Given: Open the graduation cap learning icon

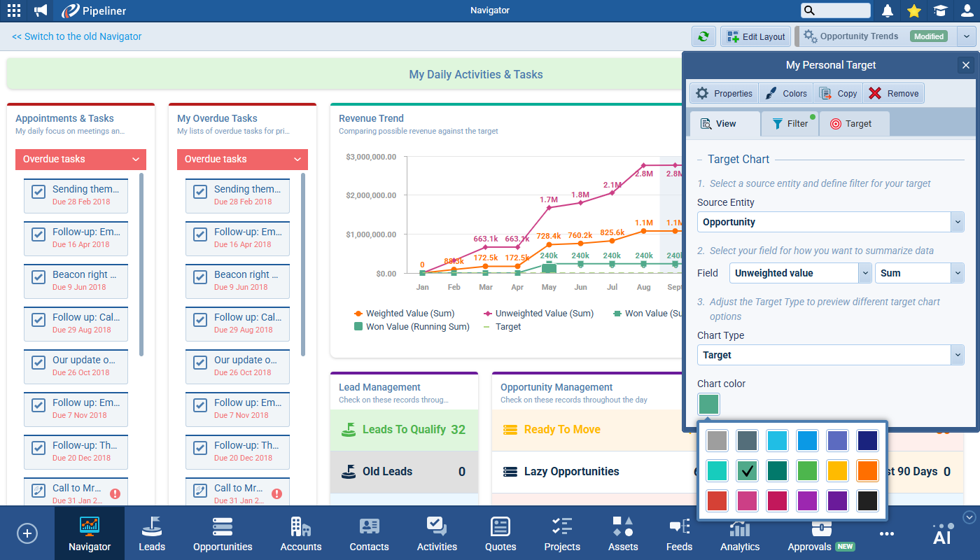Looking at the screenshot, I should (x=940, y=10).
